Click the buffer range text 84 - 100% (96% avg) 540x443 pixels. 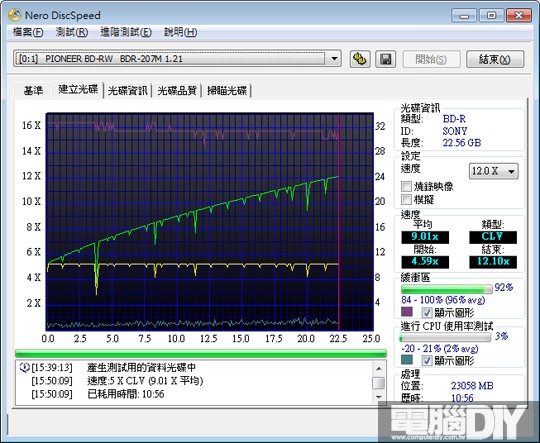click(x=443, y=300)
